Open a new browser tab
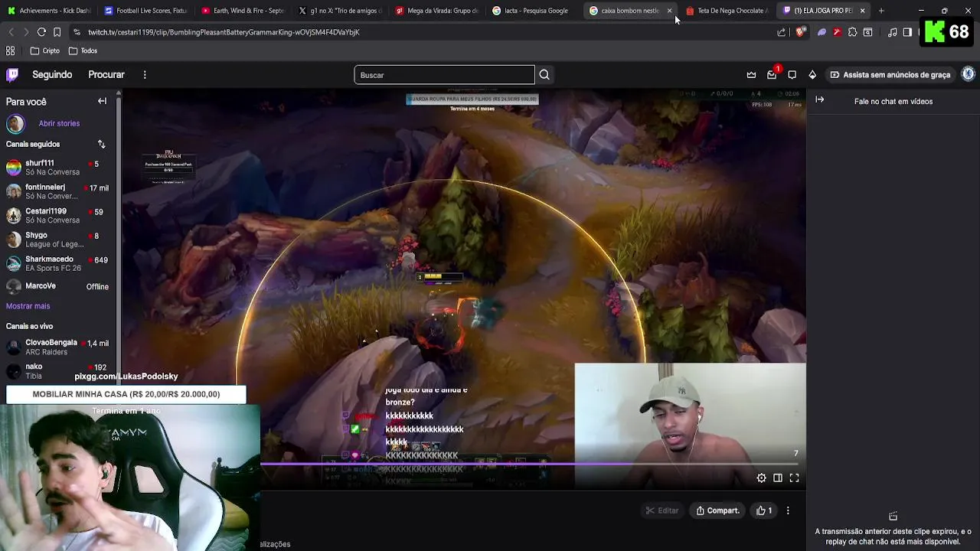The image size is (980, 551). tap(881, 11)
